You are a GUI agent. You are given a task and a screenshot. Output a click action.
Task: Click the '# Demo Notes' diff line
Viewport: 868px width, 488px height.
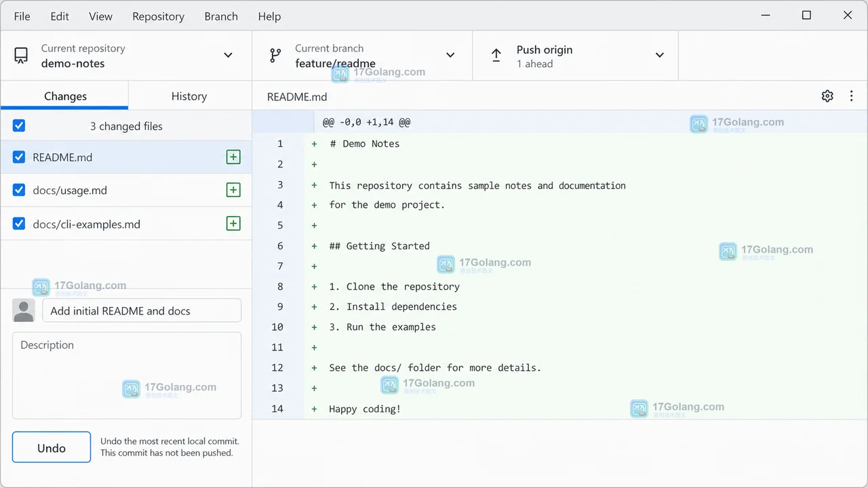[365, 144]
